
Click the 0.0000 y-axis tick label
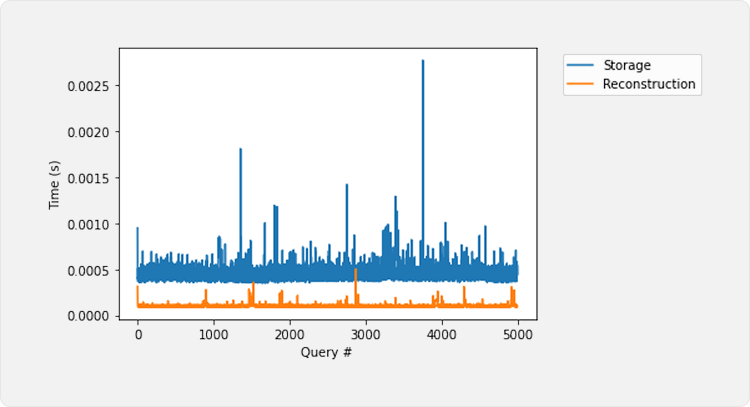click(87, 316)
